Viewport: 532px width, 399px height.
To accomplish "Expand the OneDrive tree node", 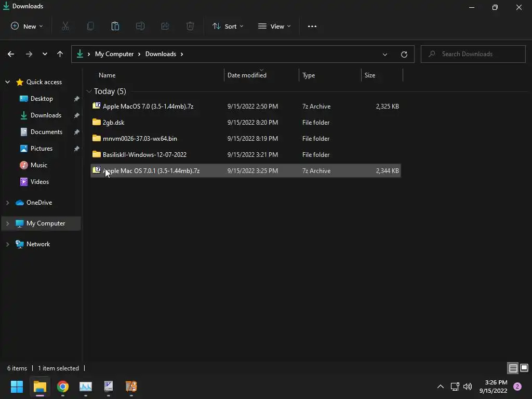I will tap(7, 203).
